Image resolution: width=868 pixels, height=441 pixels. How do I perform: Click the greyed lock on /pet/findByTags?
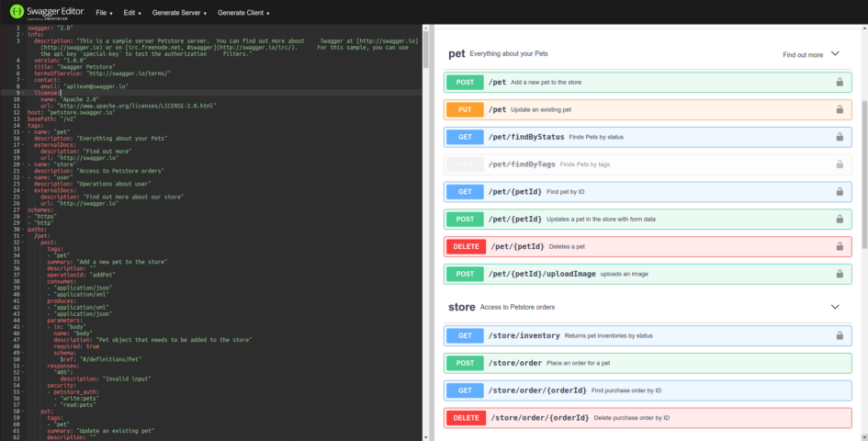coord(840,164)
